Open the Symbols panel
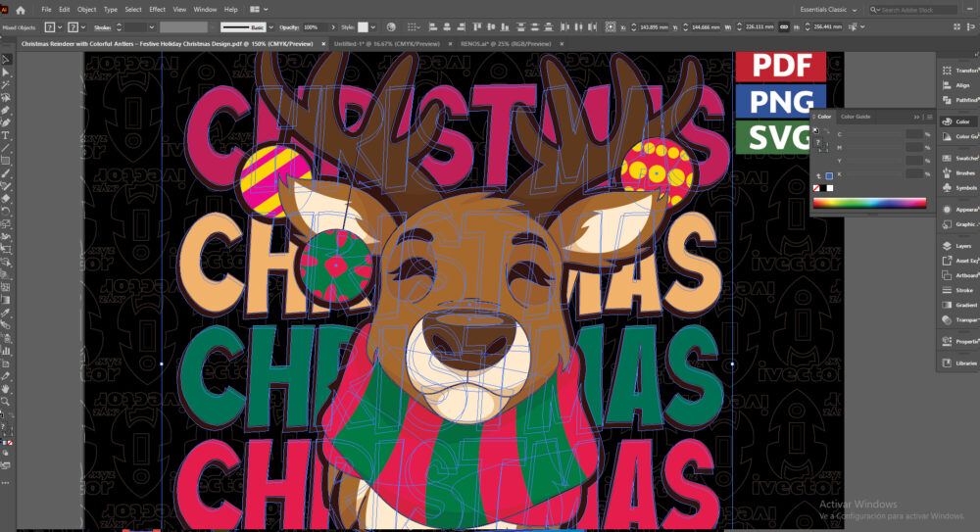Viewport: 980px width, 532px height. pyautogui.click(x=961, y=187)
